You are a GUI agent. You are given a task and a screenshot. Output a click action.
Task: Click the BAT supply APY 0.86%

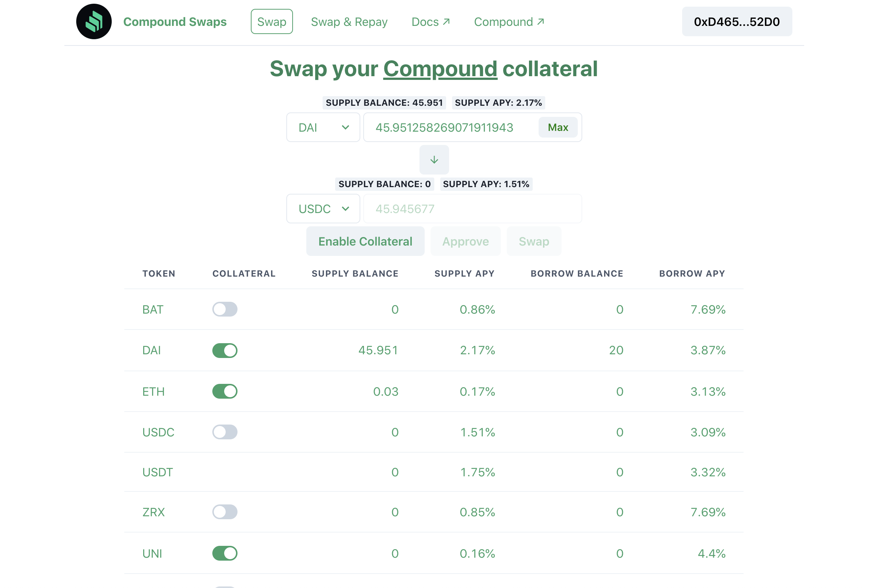tap(477, 310)
